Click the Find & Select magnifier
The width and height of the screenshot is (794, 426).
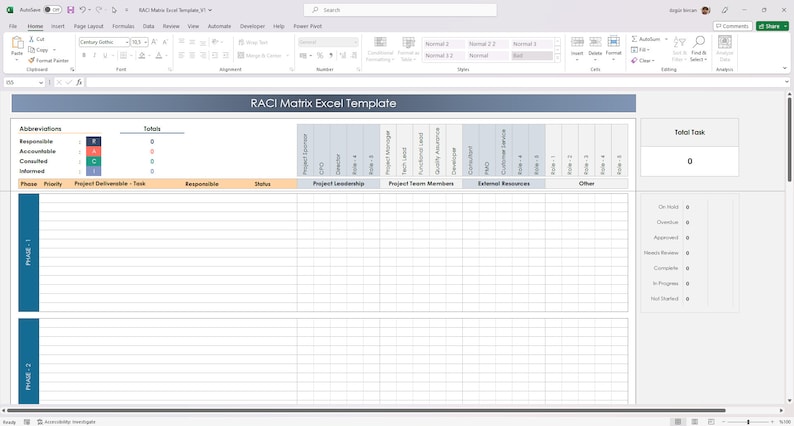click(699, 42)
